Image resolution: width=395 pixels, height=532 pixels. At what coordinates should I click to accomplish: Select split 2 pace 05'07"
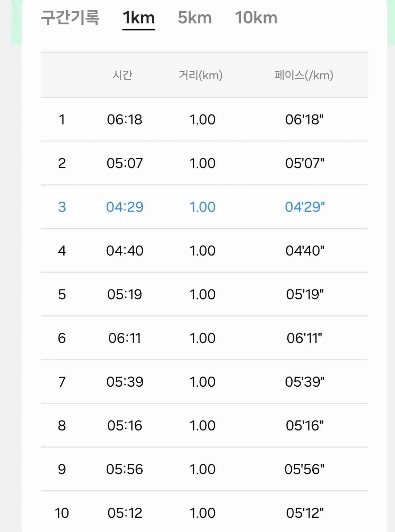click(305, 163)
